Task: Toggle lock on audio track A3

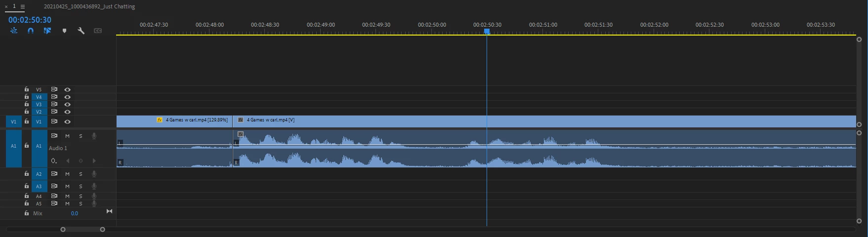Action: point(27,186)
